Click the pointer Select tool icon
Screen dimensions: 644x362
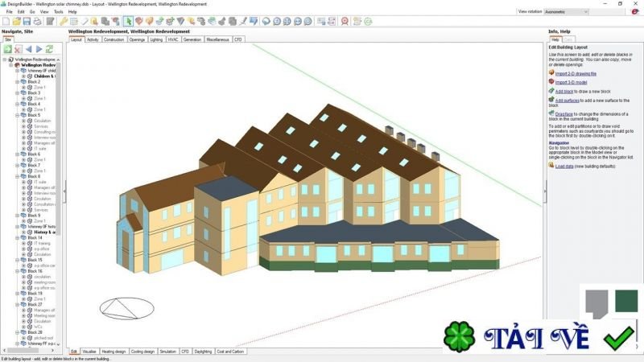pos(128,21)
